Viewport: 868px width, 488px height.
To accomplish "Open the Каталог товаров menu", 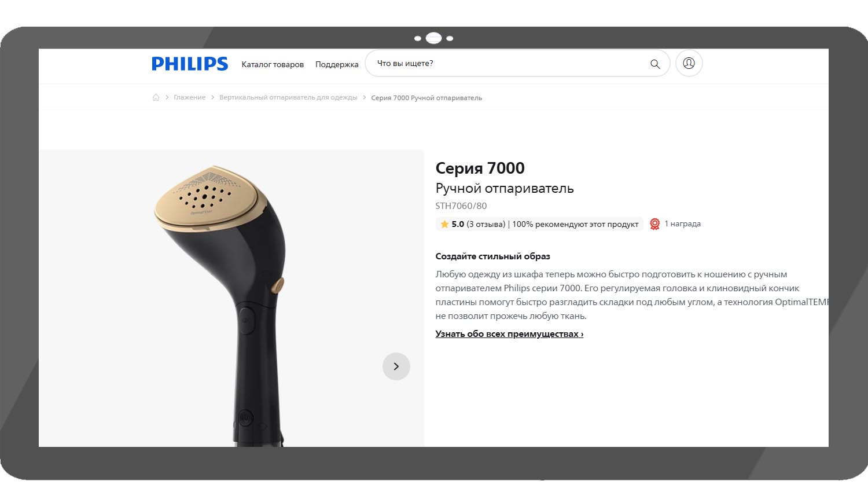I will [x=273, y=64].
